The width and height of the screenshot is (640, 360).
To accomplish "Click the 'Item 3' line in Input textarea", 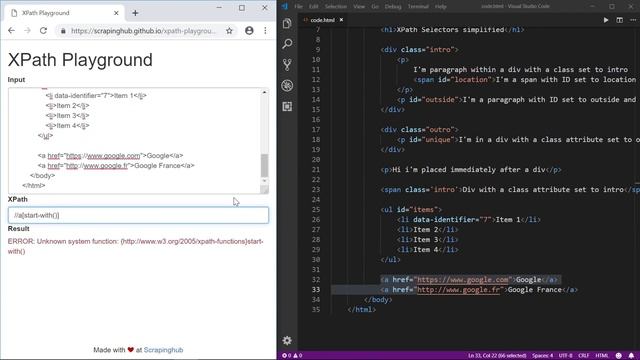I will (x=67, y=116).
